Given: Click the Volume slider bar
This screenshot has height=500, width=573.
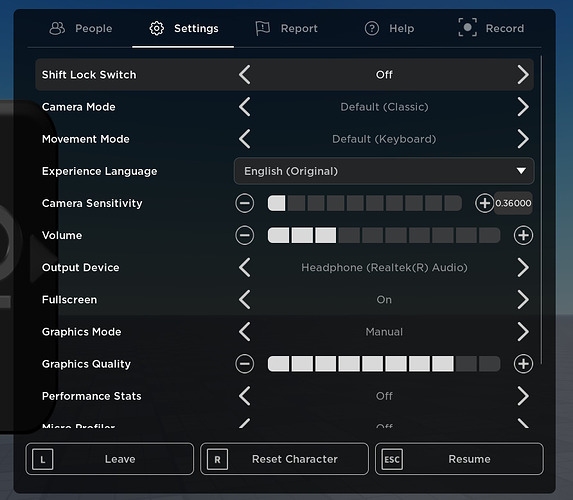Looking at the screenshot, I should pyautogui.click(x=384, y=235).
